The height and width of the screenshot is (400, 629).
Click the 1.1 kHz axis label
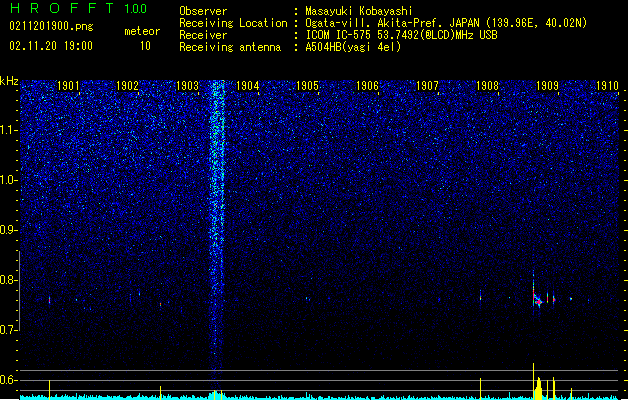(9, 130)
